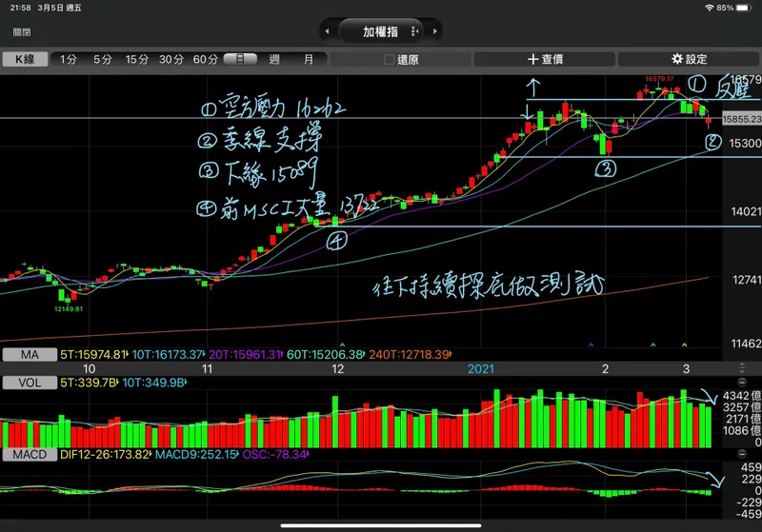The height and width of the screenshot is (532, 762).
Task: Tap the 5T:15974.81 moving average value
Action: click(x=93, y=355)
